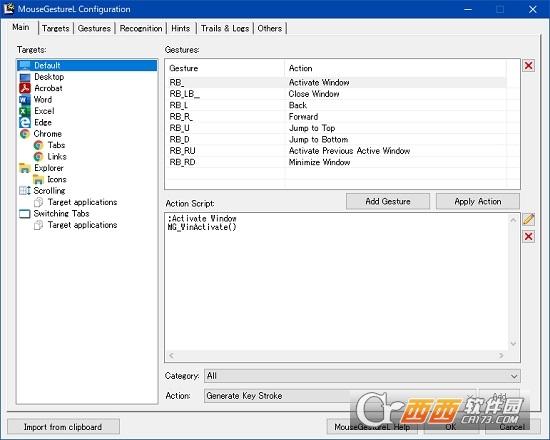Click Action Script vertical scrollbar down arrow
550x440 pixels.
(x=513, y=344)
